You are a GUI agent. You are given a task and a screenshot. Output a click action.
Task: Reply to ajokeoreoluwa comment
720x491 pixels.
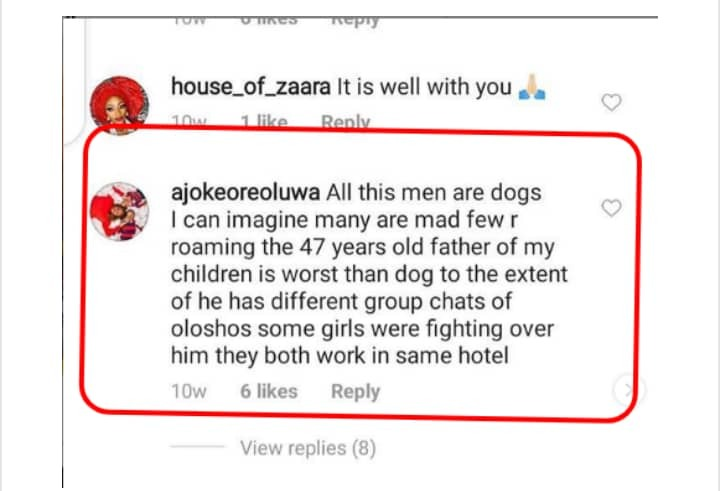pos(355,392)
